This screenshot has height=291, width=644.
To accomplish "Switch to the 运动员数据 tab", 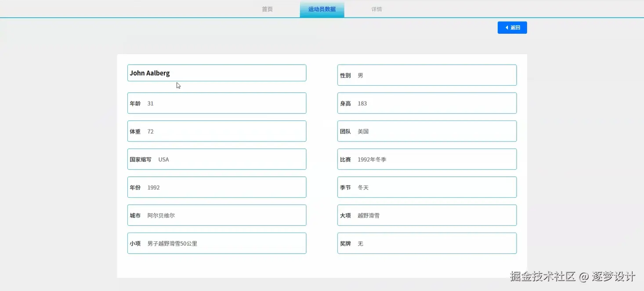I will click(322, 9).
